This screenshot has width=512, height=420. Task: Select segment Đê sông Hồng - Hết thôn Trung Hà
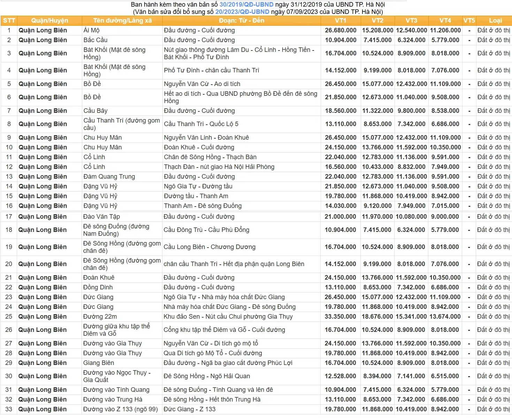coord(212,399)
